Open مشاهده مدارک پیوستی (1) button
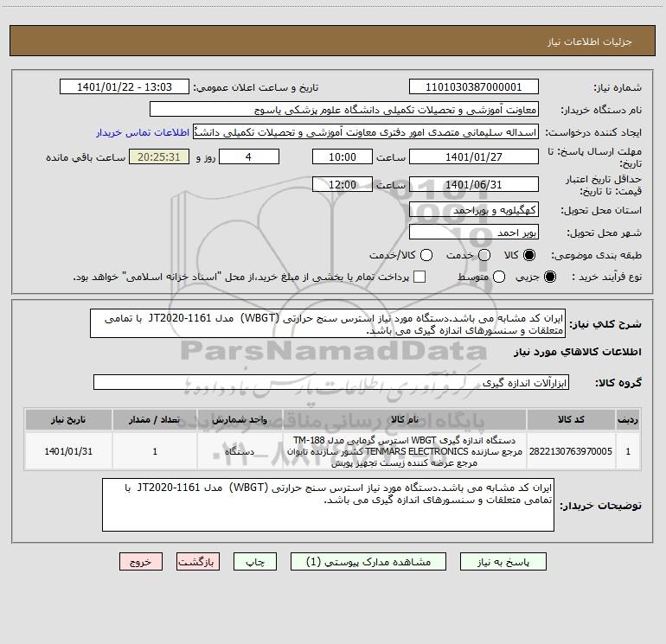This screenshot has height=644, width=666. click(368, 562)
